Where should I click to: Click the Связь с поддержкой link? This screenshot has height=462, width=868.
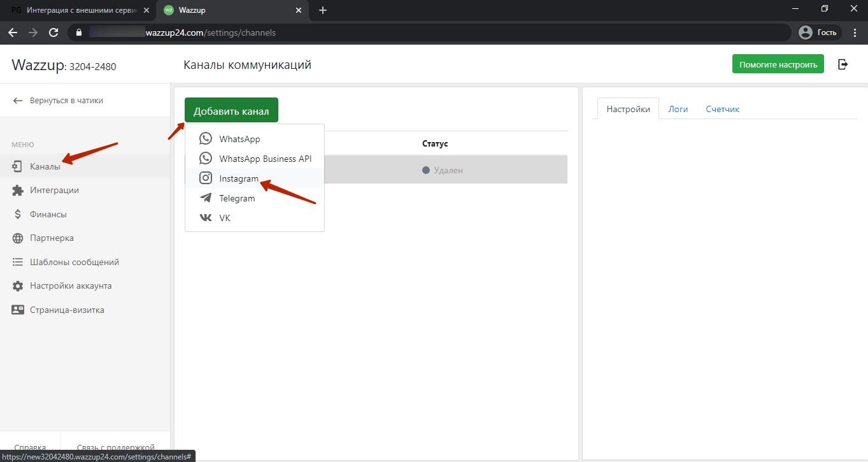(x=115, y=447)
